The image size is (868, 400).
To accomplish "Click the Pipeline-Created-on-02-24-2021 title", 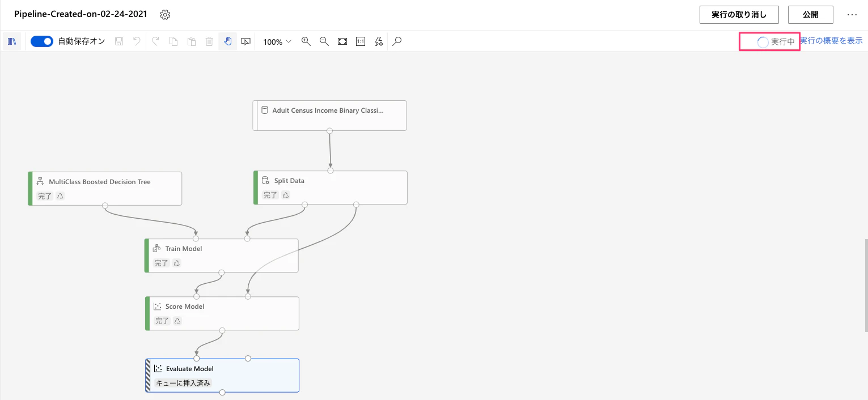I will click(x=81, y=14).
